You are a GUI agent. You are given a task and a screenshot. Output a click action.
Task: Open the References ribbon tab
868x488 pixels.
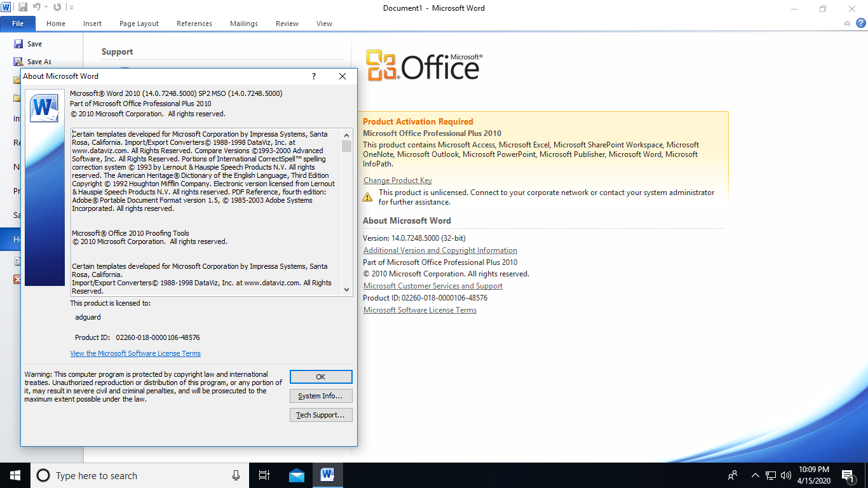[194, 24]
